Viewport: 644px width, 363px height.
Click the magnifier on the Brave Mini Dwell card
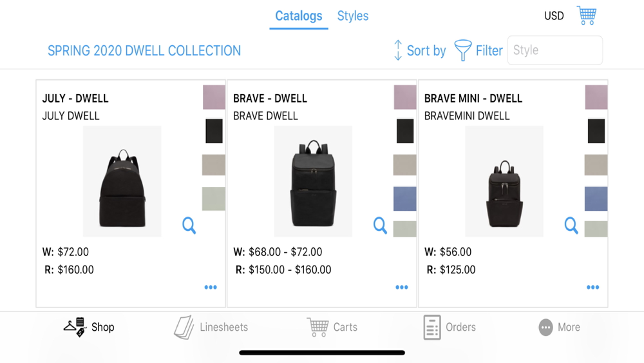click(571, 225)
